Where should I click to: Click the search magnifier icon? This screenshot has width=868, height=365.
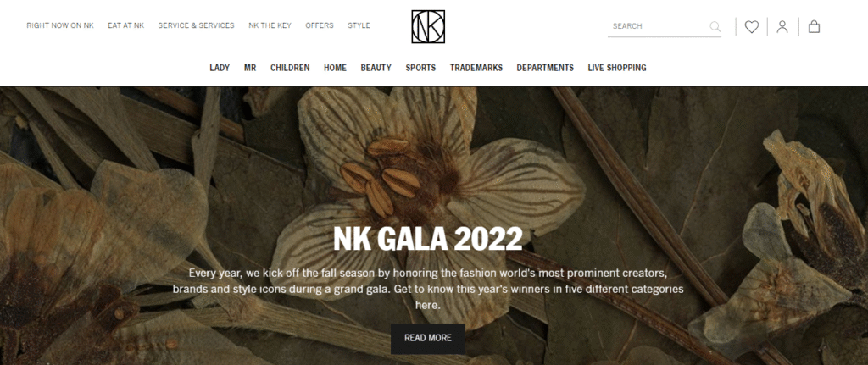pyautogui.click(x=715, y=26)
